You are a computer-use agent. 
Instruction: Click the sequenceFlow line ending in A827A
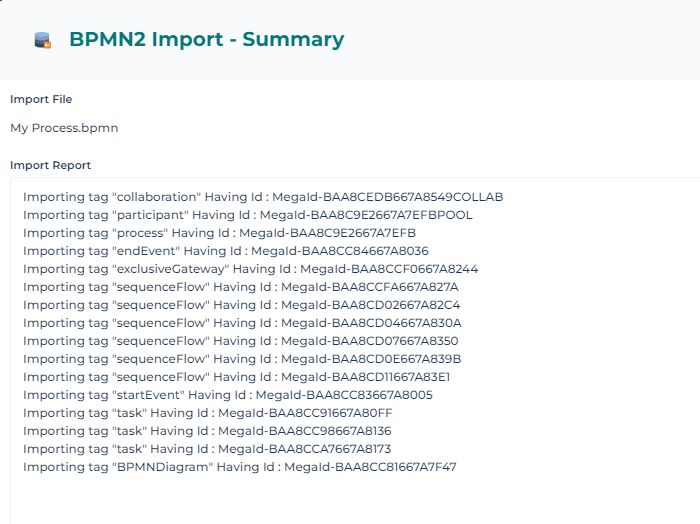(x=241, y=287)
